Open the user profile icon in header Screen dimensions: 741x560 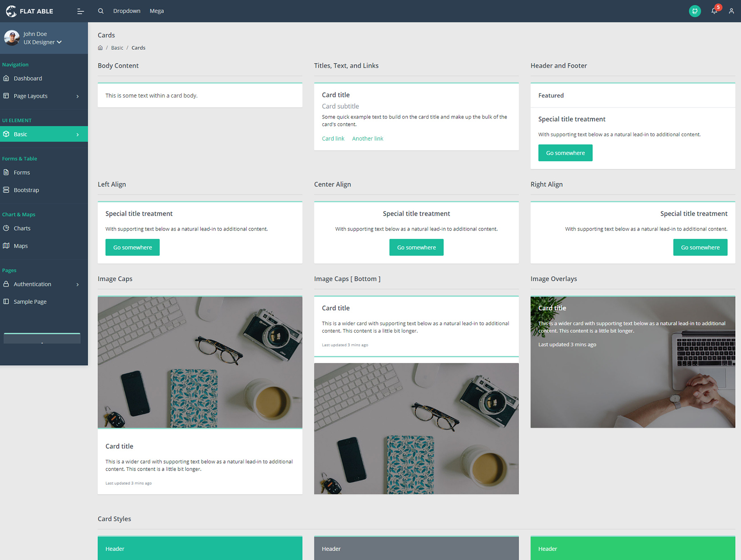pyautogui.click(x=731, y=11)
